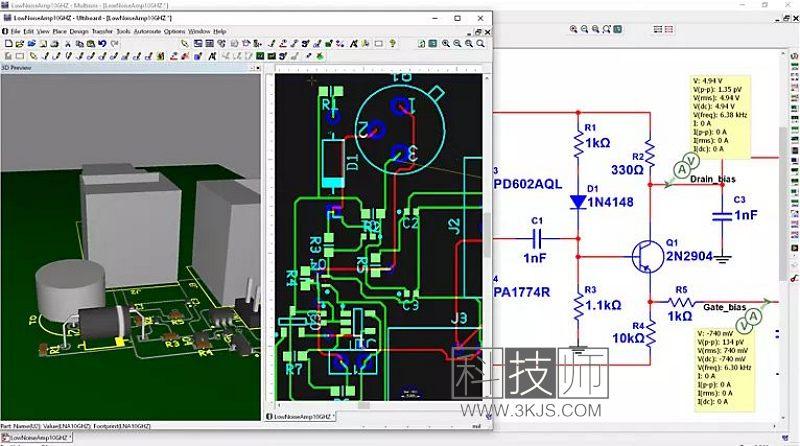This screenshot has height=446, width=800.
Task: Click the Gate_bias net label
Action: (724, 307)
